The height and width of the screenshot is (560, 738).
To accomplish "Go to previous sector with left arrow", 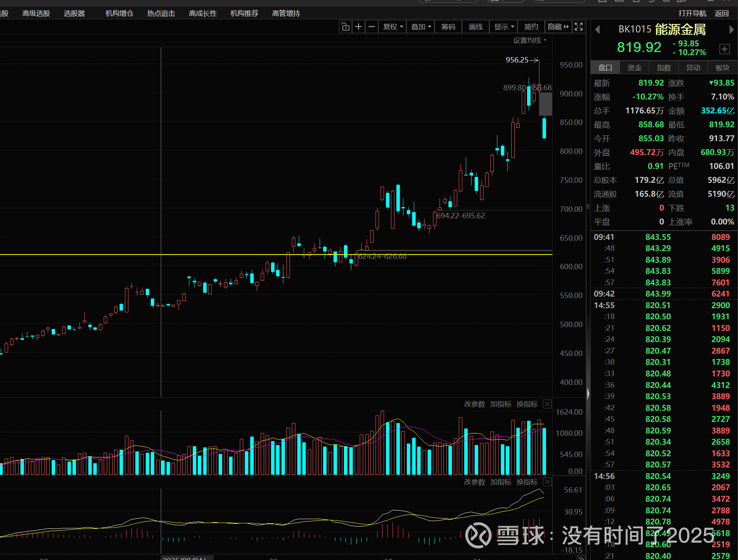I will [x=597, y=30].
